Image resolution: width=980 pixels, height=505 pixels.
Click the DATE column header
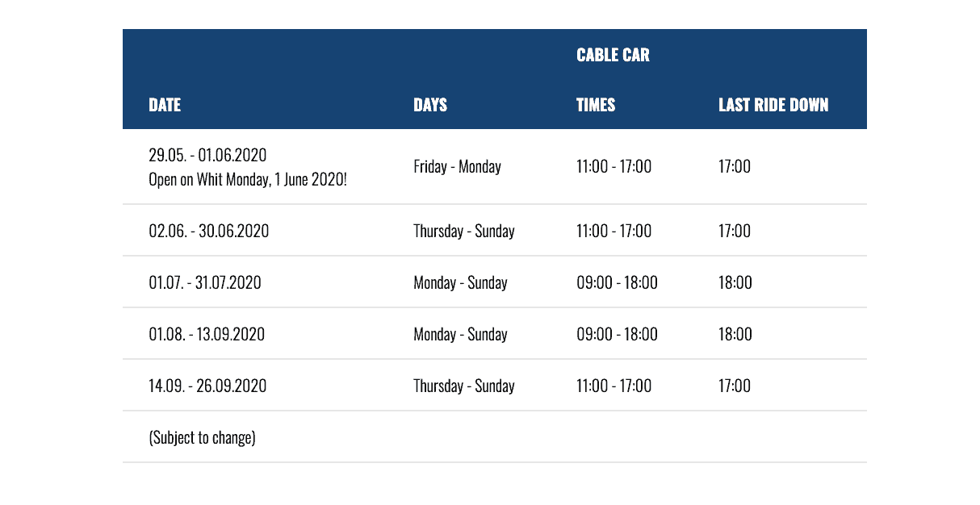click(165, 105)
